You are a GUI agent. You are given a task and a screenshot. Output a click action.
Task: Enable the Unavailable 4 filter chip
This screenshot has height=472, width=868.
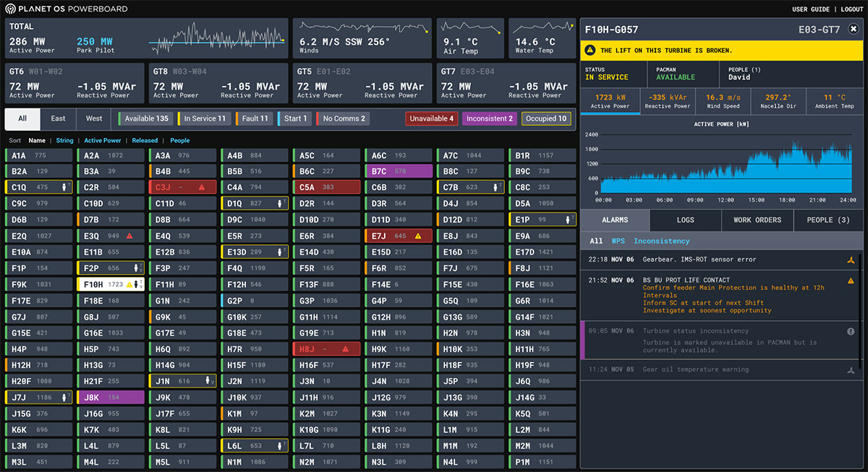(x=431, y=119)
